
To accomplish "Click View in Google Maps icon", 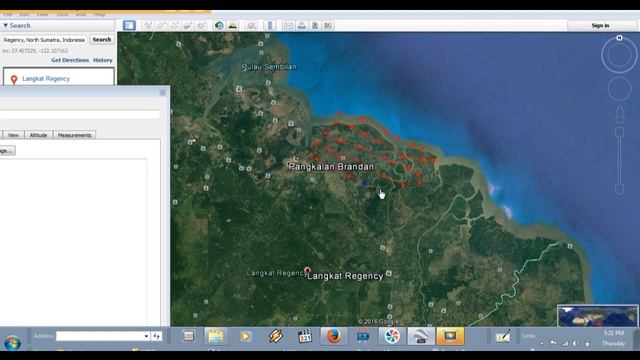I will click(x=328, y=25).
